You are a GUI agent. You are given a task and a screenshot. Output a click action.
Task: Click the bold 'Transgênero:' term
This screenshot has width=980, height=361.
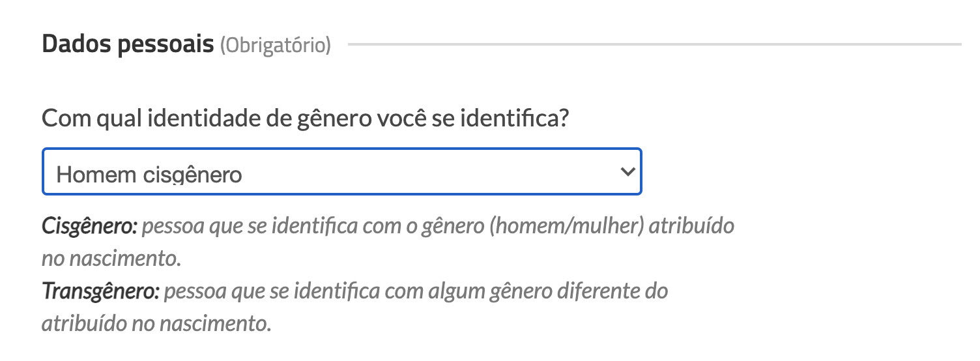tap(100, 291)
